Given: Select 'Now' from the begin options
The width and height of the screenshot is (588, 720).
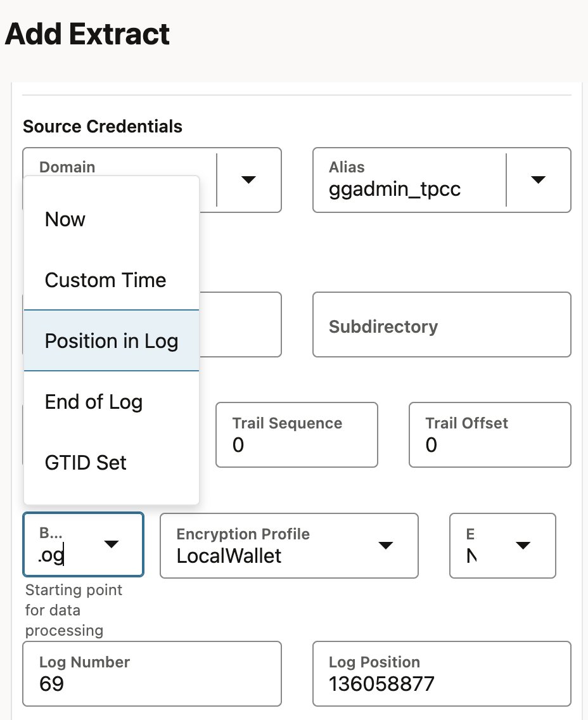Looking at the screenshot, I should 65,219.
